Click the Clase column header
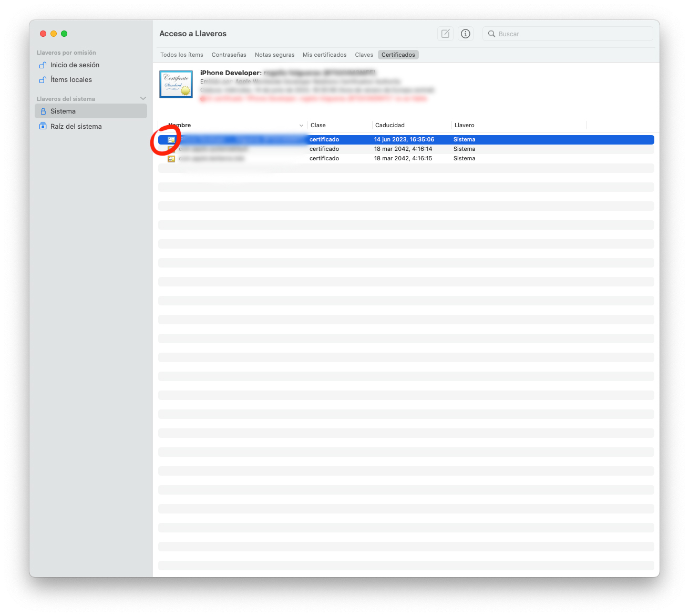689x616 pixels. (x=317, y=125)
